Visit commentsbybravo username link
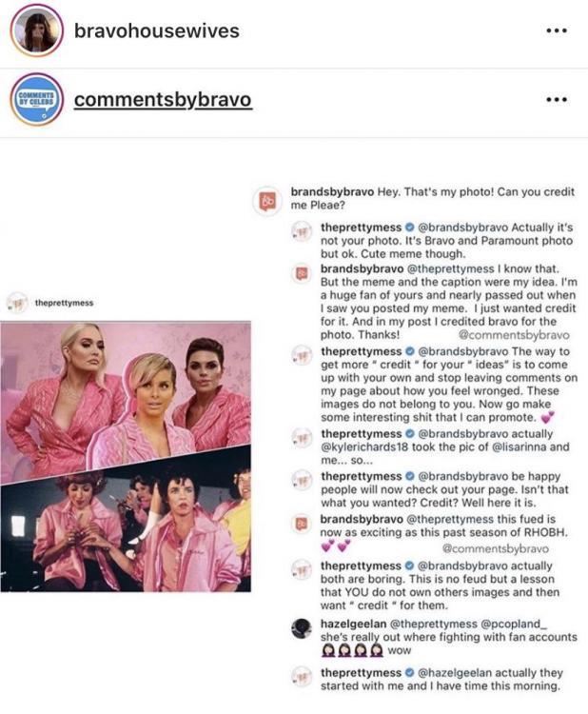The image size is (588, 714). [163, 100]
